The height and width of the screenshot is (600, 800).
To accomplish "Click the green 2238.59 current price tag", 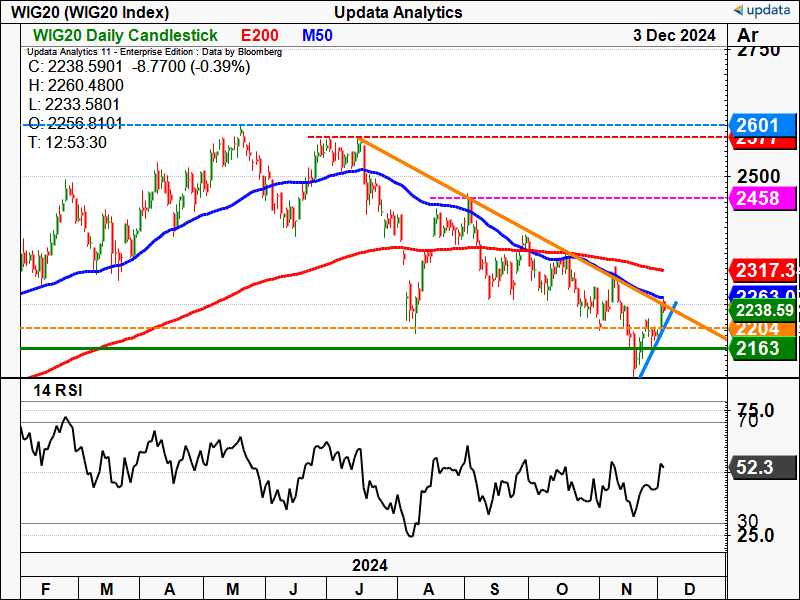I will (x=762, y=310).
